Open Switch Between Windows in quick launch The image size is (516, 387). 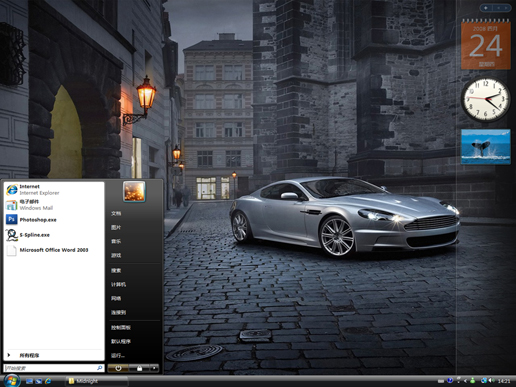coord(39,381)
